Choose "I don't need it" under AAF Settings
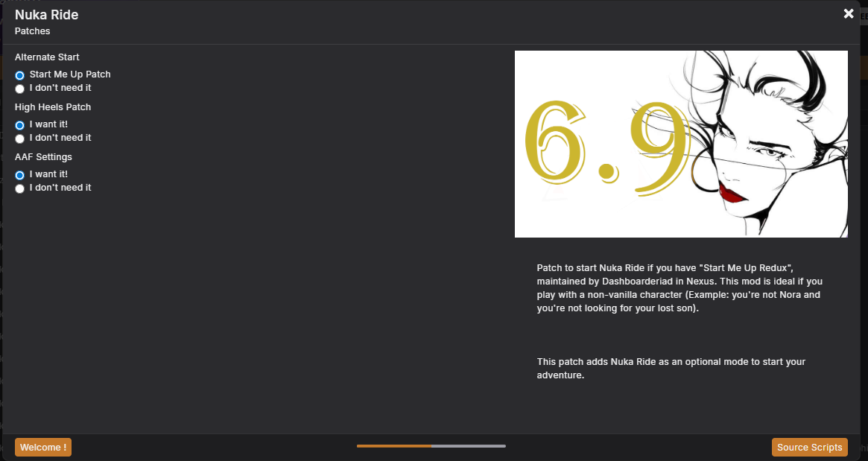The width and height of the screenshot is (868, 461). pos(20,188)
